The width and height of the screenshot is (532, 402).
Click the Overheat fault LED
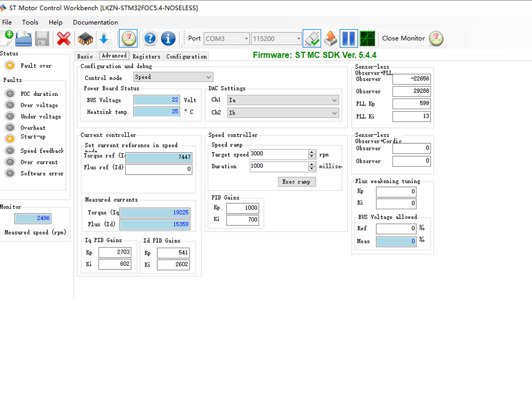click(x=10, y=128)
